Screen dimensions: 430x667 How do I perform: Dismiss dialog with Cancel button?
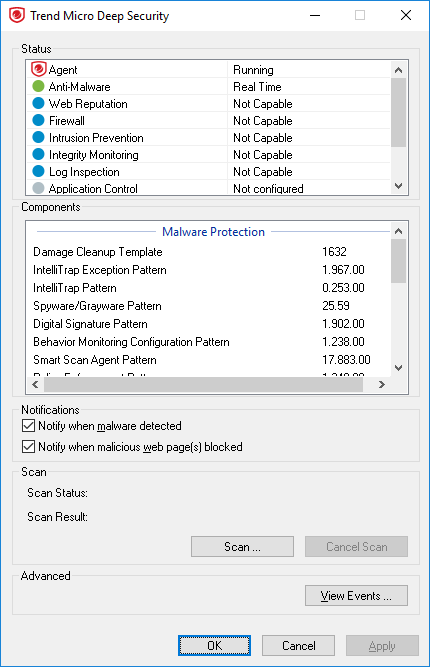(299, 646)
